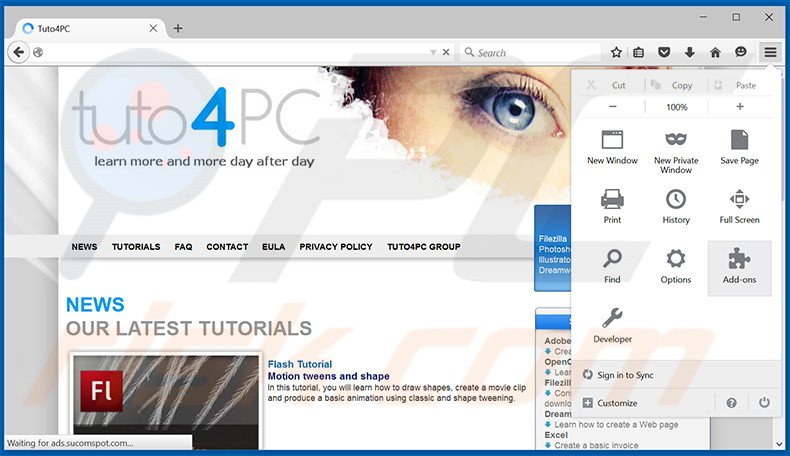Stop loading page with X in address bar
Screen dimensions: 790x456
[446, 52]
